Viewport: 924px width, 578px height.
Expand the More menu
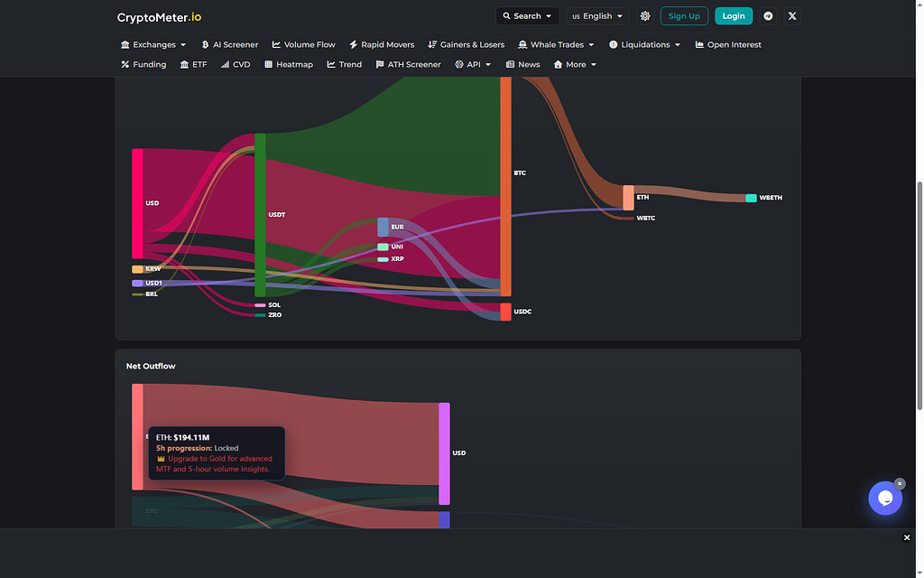pyautogui.click(x=575, y=65)
